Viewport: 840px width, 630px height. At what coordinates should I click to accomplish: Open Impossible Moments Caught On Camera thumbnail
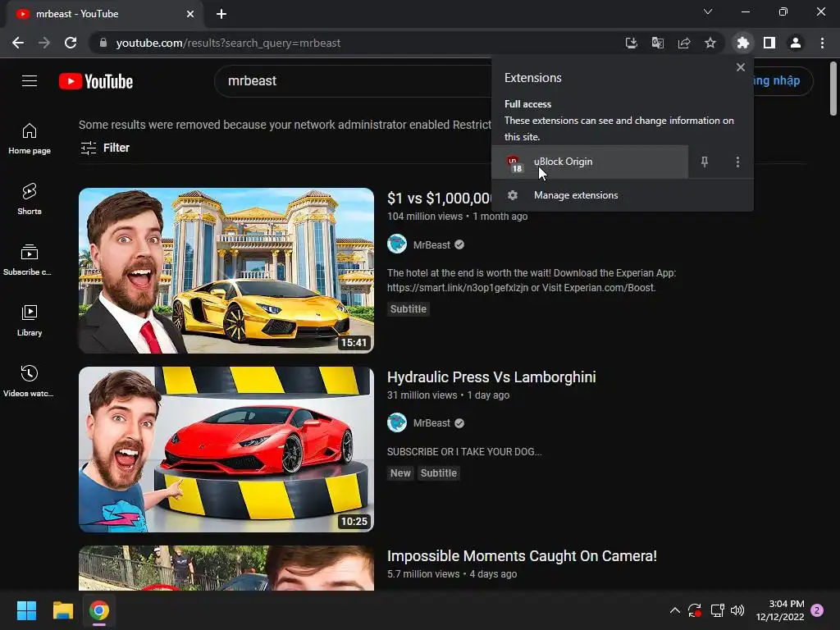(226, 568)
